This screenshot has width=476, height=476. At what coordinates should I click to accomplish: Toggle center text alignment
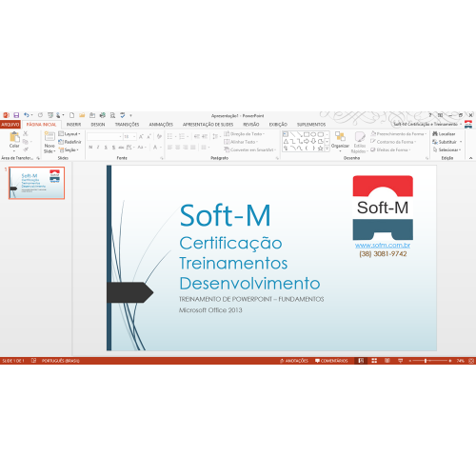pos(178,148)
